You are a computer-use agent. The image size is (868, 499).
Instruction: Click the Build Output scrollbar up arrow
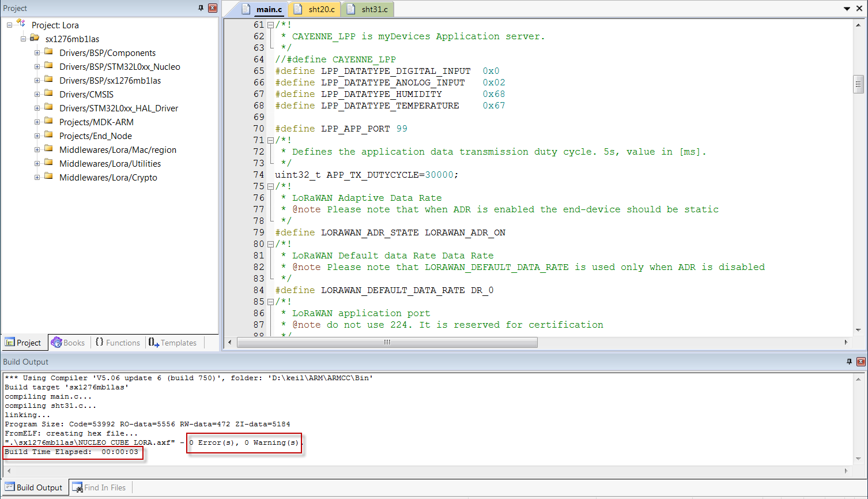tap(858, 379)
